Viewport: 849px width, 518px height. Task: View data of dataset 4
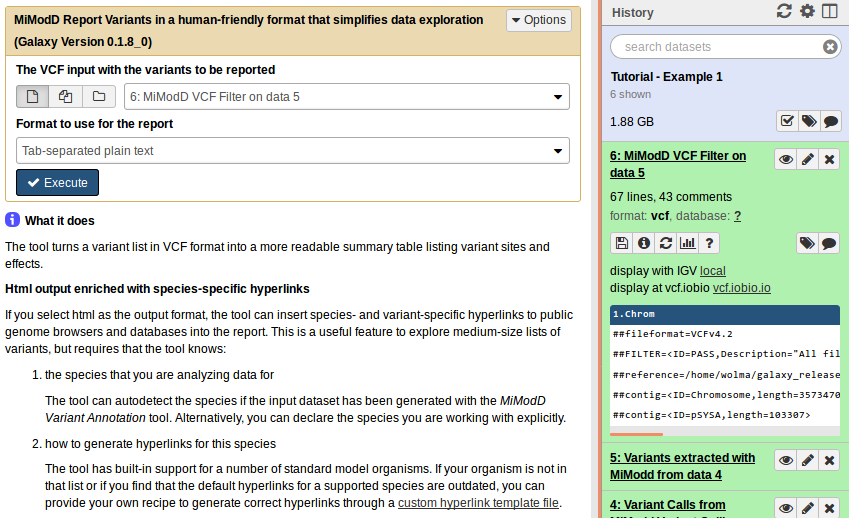[x=786, y=508]
